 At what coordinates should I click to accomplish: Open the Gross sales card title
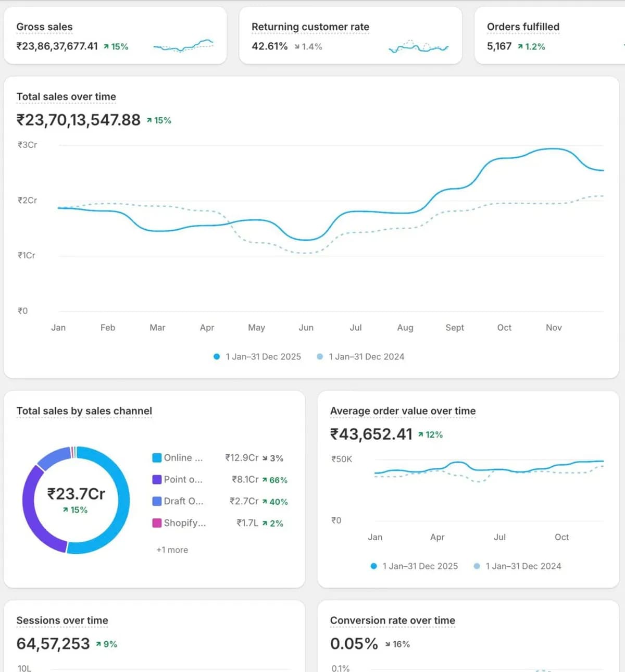(x=44, y=27)
